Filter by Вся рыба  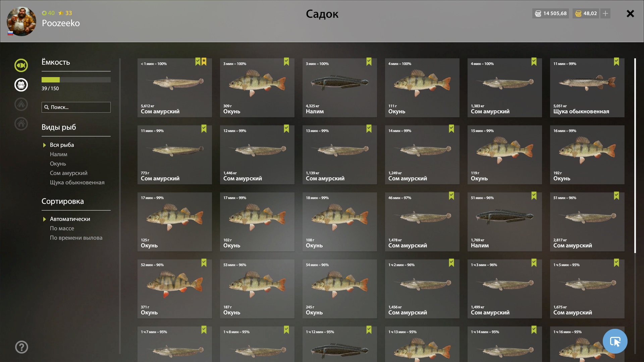[x=62, y=145]
